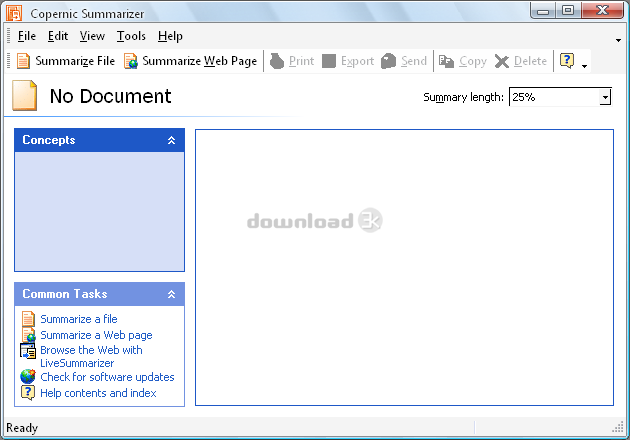630x440 pixels.
Task: Click the Delete X toolbar icon
Action: coord(502,61)
